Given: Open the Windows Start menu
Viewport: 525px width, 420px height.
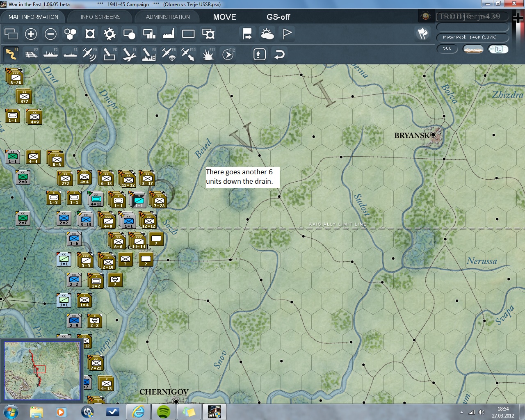Looking at the screenshot, I should click(11, 412).
